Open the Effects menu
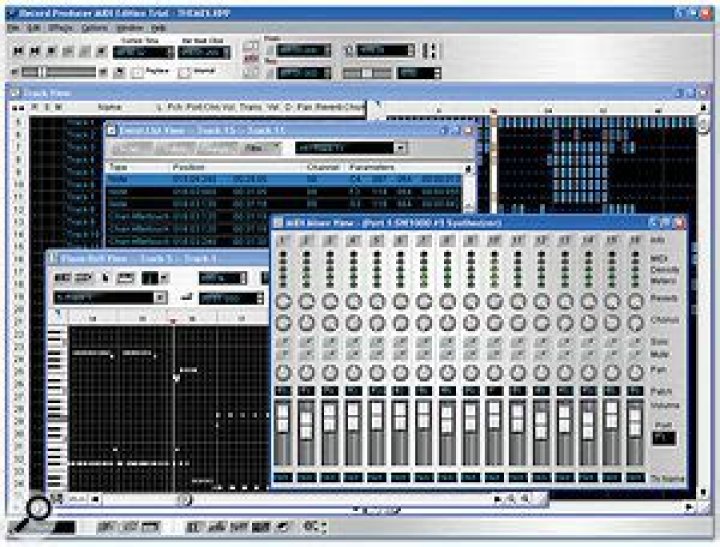Viewport: 720px width, 547px height. 60,27
